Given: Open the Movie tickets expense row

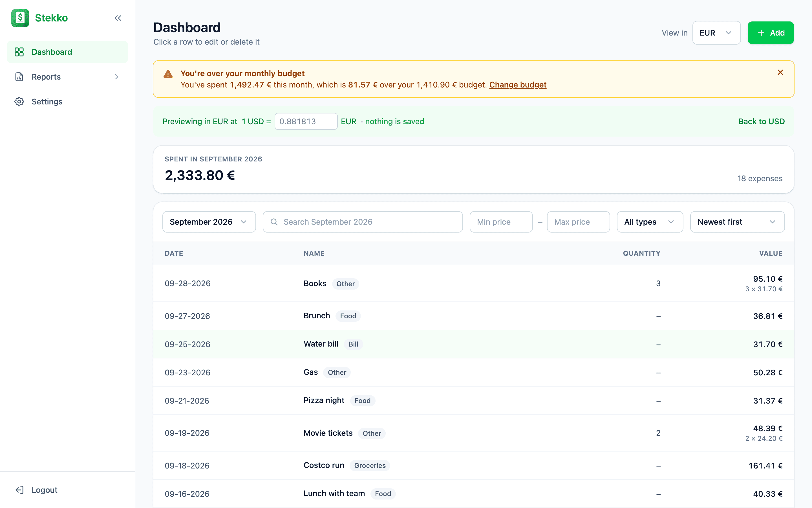Looking at the screenshot, I should tap(473, 433).
